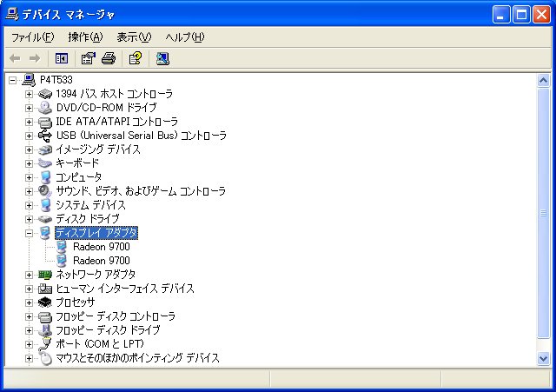
Task: Toggle the console tree pane icon
Action: (x=62, y=58)
